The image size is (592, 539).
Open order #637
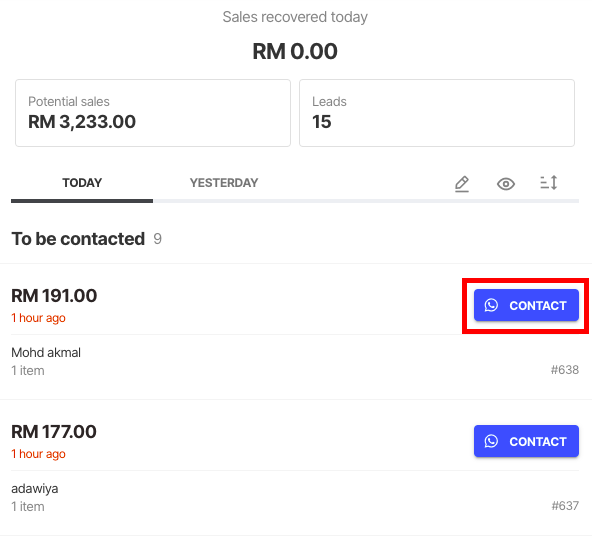coord(565,506)
